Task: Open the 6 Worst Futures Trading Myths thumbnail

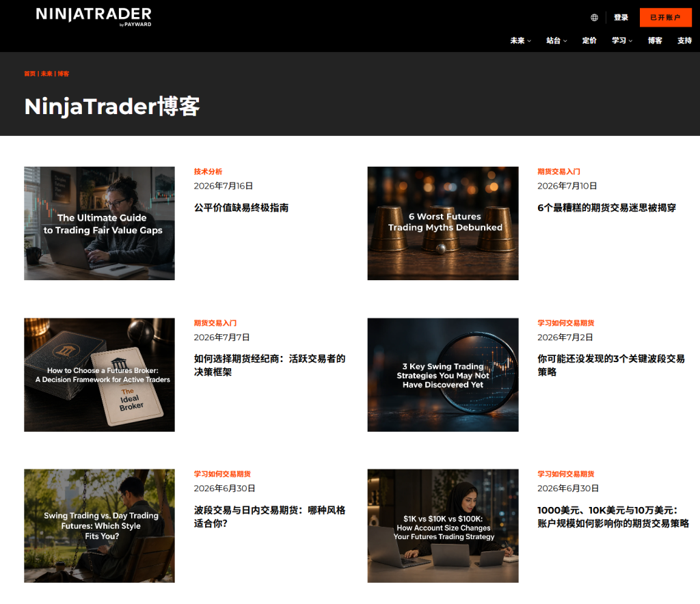Action: point(443,223)
